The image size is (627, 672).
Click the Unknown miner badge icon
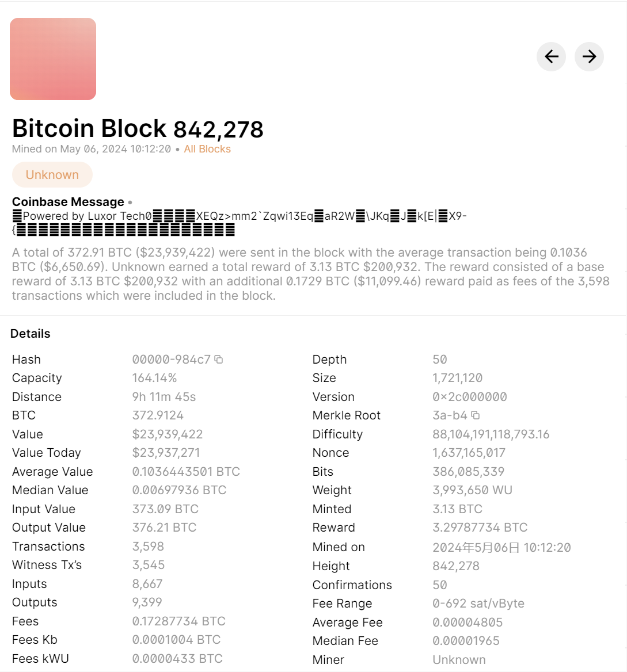(52, 174)
